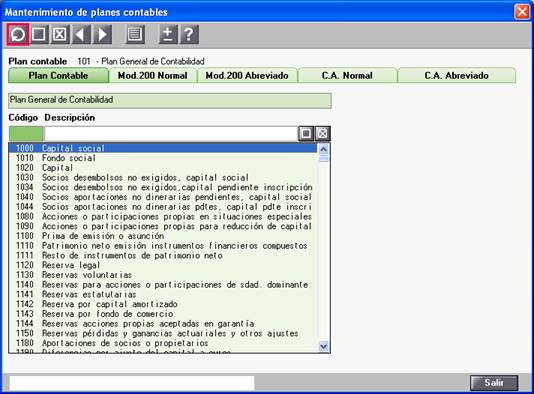
Task: Click the list scrollbar up arrow
Action: pos(324,149)
